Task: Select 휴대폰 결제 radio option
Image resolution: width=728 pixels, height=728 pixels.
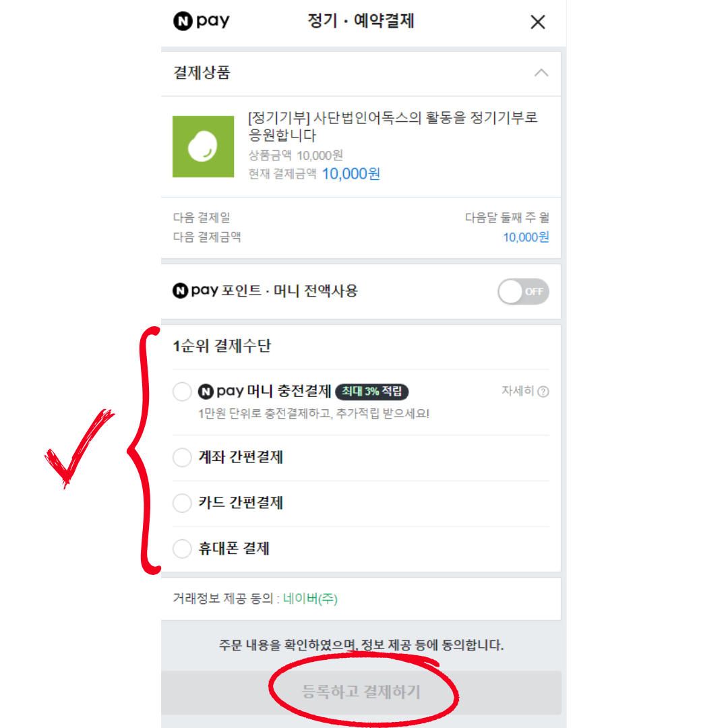Action: (x=182, y=549)
